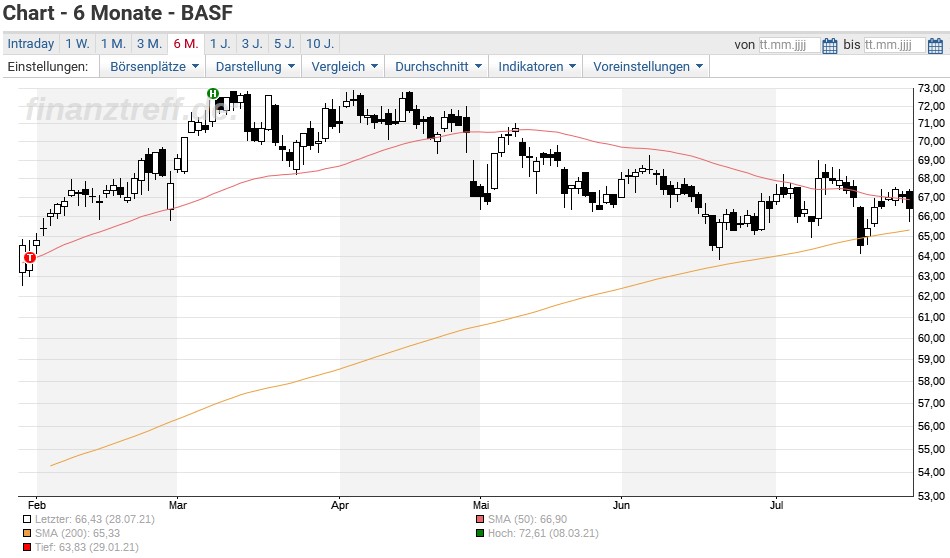Select the 1 J. time range tab
This screenshot has height=558, width=950.
[x=220, y=44]
